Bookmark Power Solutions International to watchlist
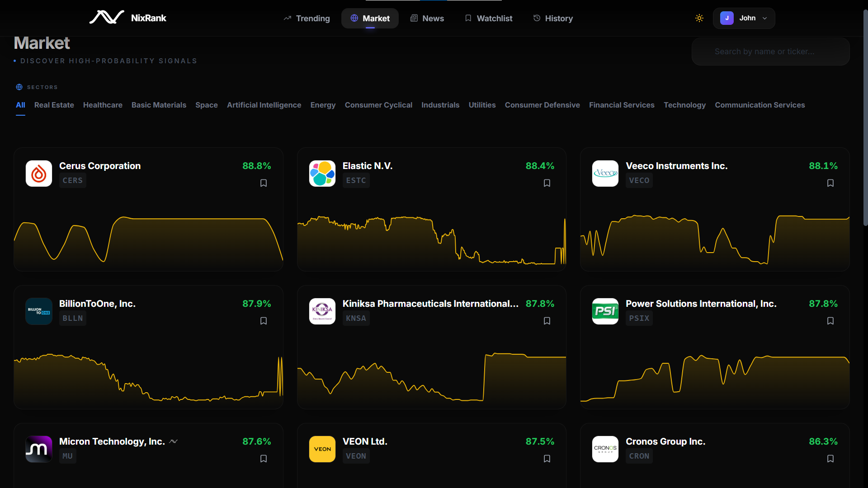The image size is (868, 488). 830,321
